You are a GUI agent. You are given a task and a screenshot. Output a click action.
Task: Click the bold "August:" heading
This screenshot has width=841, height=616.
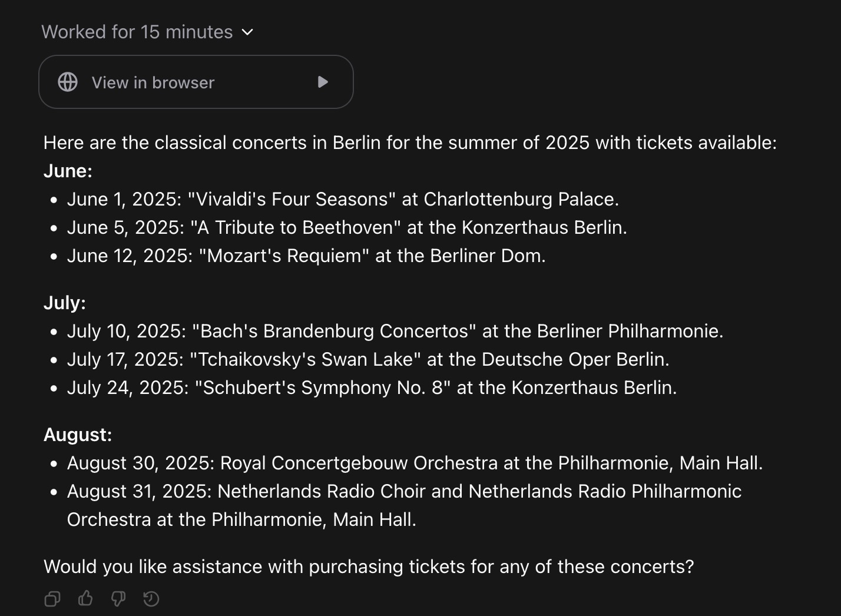click(x=78, y=435)
